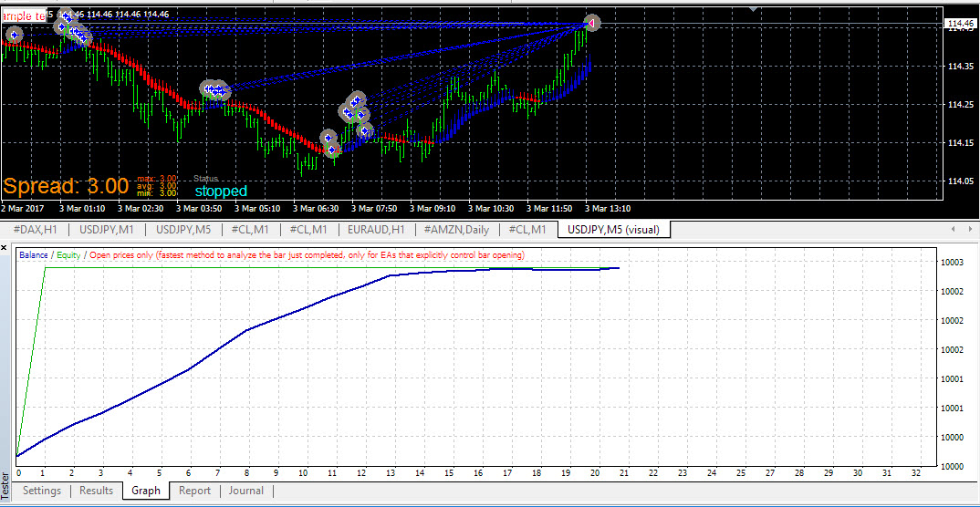Open the Tester Settings tab
Viewport: 980px width, 507px height.
42,491
